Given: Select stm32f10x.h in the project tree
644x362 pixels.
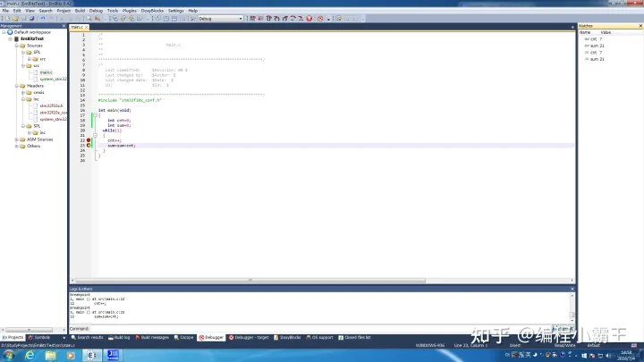Looking at the screenshot, I should [x=51, y=105].
